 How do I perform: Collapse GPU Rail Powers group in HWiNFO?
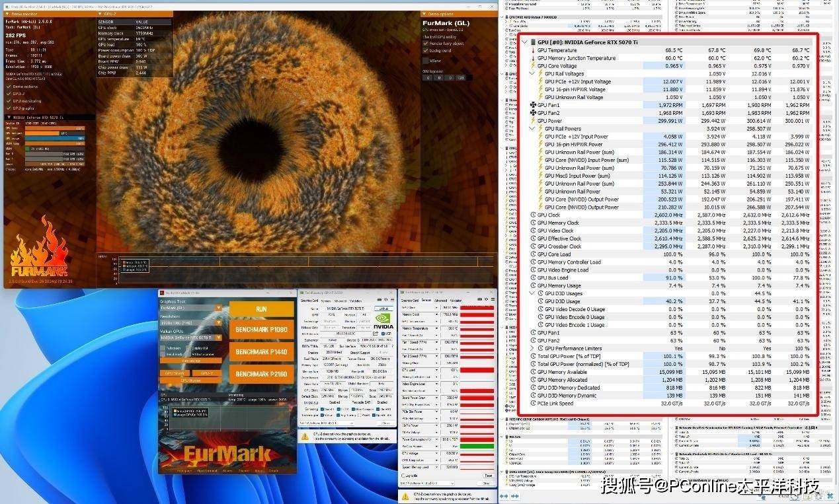tap(533, 129)
